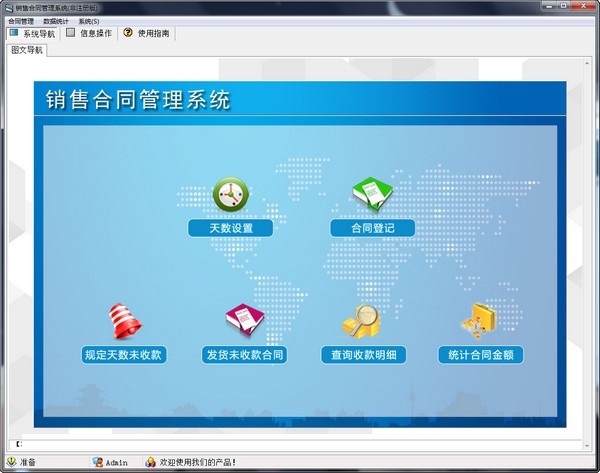Open the 统计合同金额 button
Screen dimensions: 600x473
[x=481, y=355]
